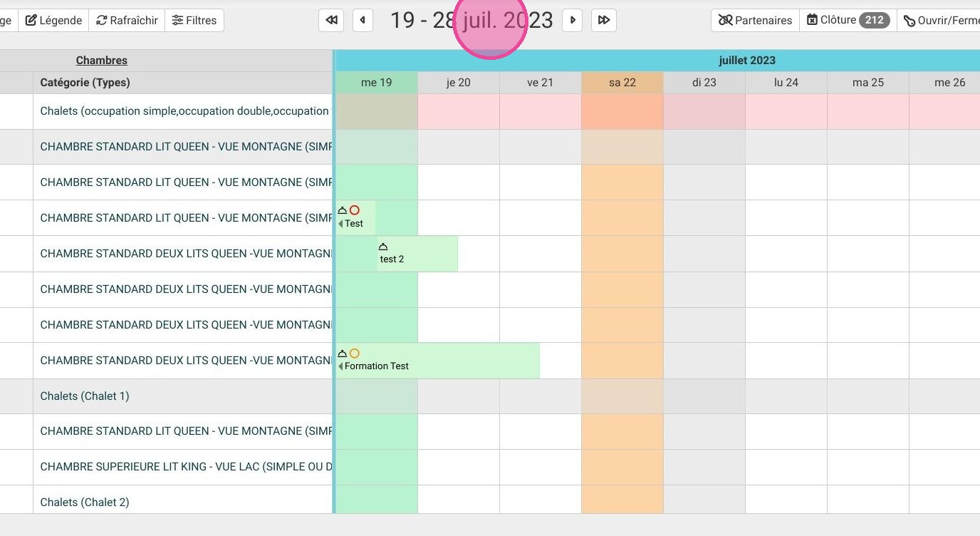Viewport: 980px width, 536px height.
Task: Open the test 2 reservation block
Action: 417,254
